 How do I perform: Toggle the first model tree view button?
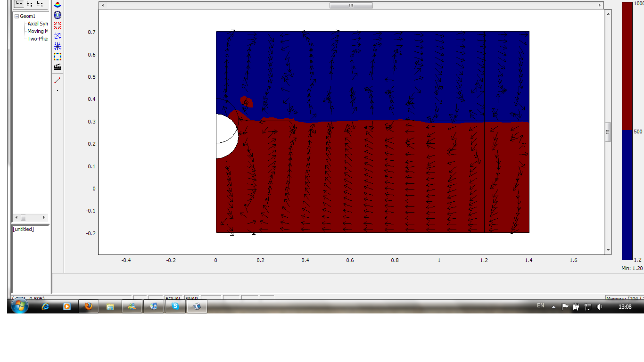pos(18,3)
